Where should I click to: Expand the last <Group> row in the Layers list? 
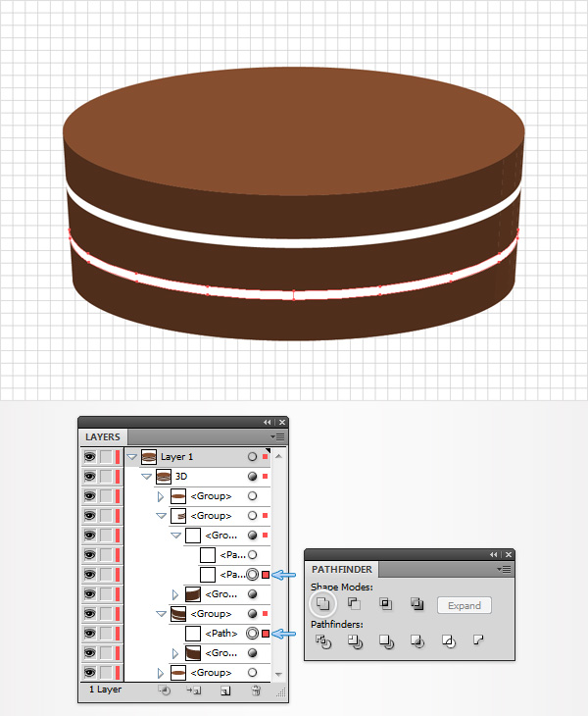point(161,673)
